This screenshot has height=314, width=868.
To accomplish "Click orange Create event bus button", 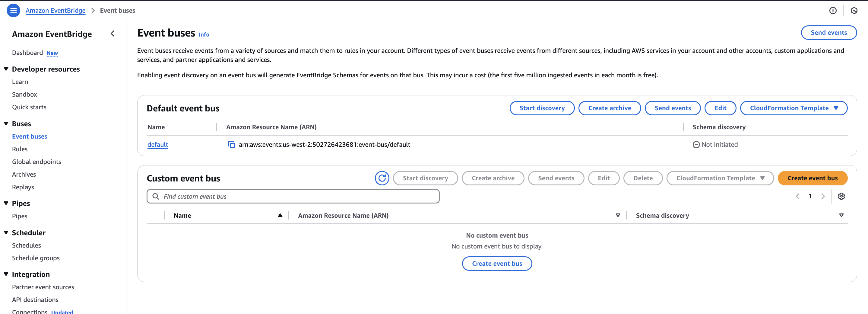I will point(813,178).
